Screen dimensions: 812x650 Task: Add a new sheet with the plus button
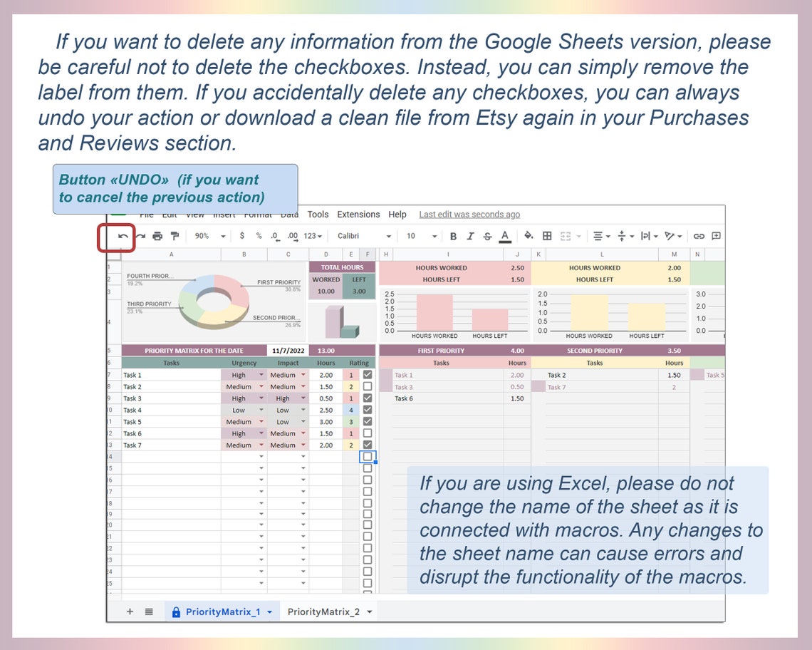(x=130, y=612)
